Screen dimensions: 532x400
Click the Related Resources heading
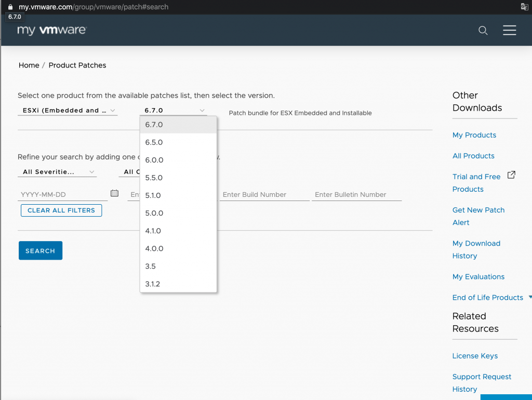coord(475,322)
